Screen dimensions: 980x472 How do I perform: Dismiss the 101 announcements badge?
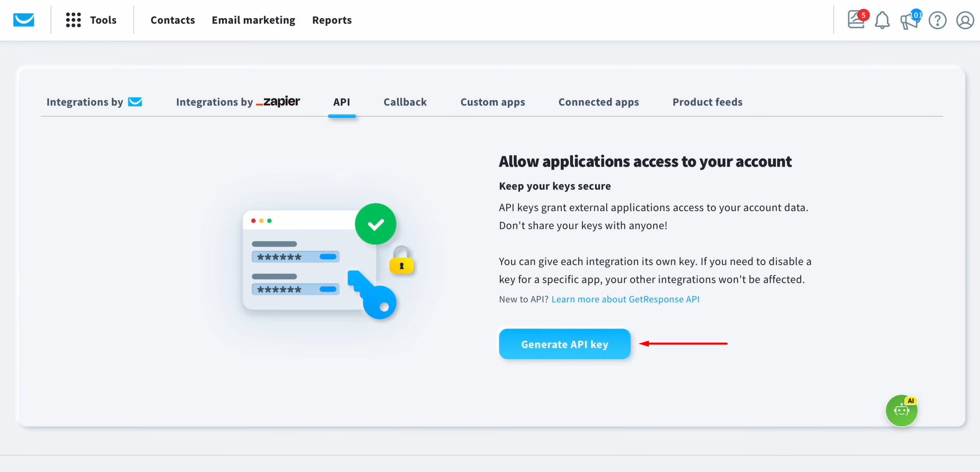pos(916,15)
